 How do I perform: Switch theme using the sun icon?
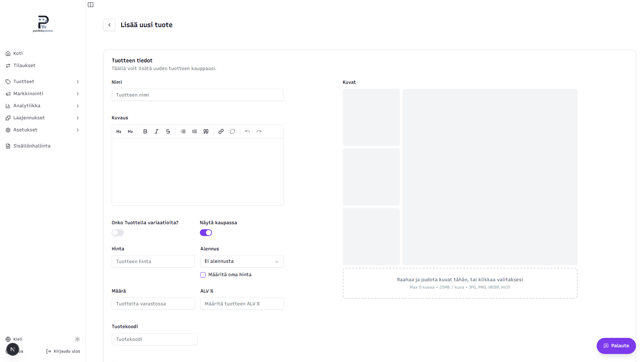click(77, 339)
